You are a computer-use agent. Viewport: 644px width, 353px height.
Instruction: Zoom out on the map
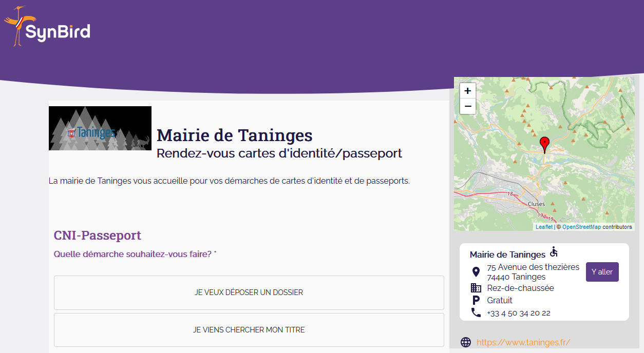(467, 107)
